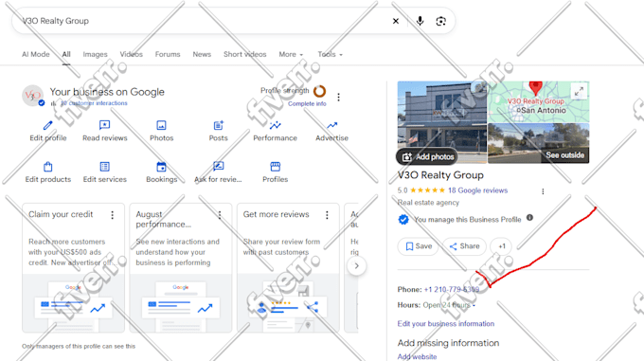The image size is (644, 361).
Task: Show next cards with the right arrow
Action: point(356,265)
